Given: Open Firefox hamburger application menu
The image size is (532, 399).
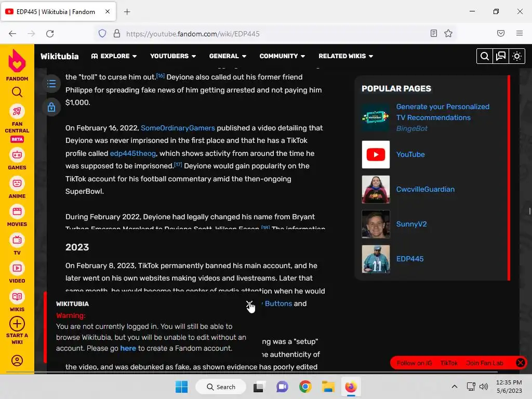Looking at the screenshot, I should (520, 33).
